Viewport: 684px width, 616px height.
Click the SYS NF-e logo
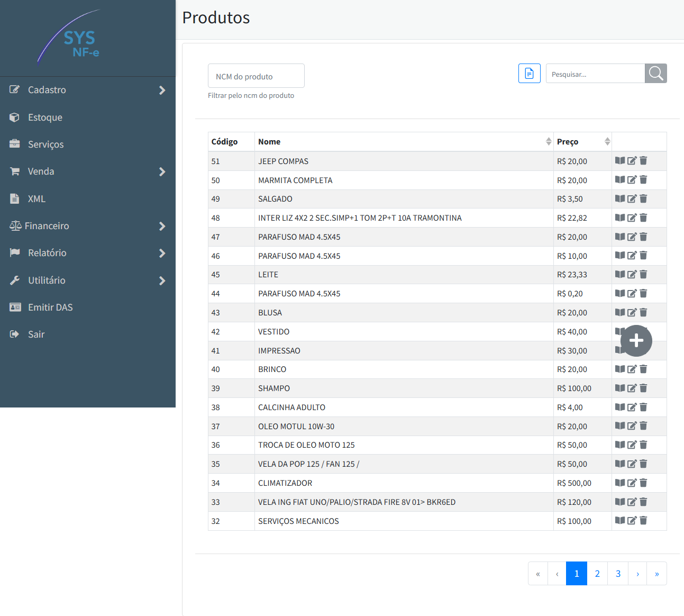click(69, 37)
